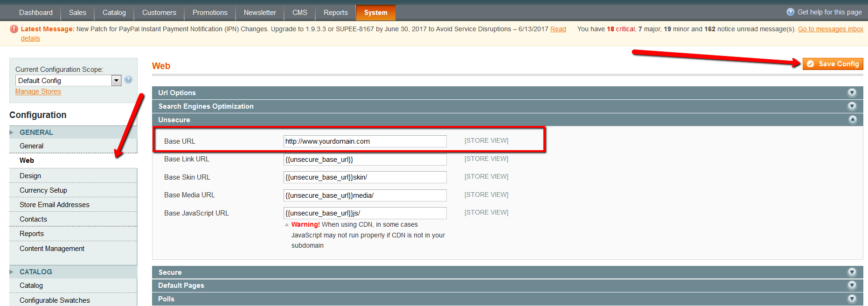Screen dimensions: 868x306
Task: Expand Search Engines Optimization section arrow
Action: [852, 106]
